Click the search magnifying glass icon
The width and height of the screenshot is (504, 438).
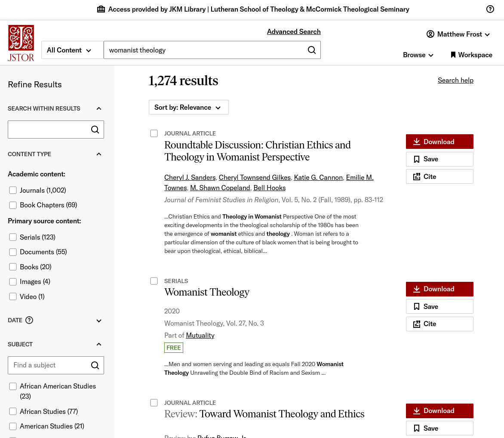tap(311, 50)
